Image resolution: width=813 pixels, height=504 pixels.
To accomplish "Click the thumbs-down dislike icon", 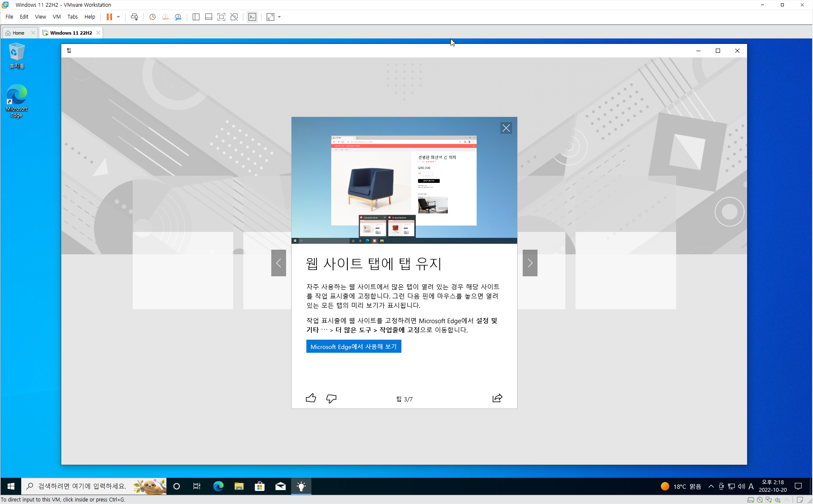I will click(331, 398).
